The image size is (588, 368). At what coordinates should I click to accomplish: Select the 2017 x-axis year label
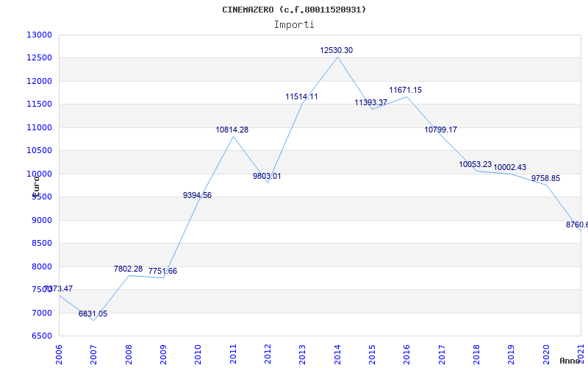pyautogui.click(x=442, y=355)
